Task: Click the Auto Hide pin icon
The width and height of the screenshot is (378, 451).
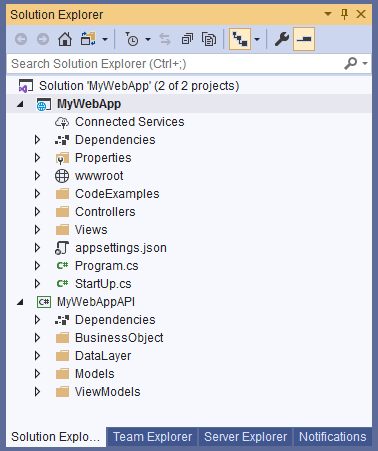Action: (344, 14)
